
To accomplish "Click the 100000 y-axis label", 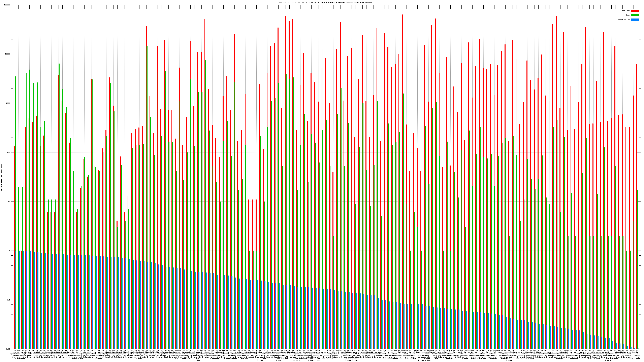I will click(7, 5).
